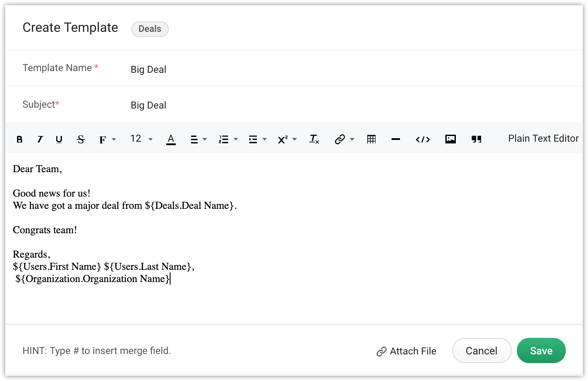The height and width of the screenshot is (381, 588).
Task: Pick a font color
Action: pos(171,139)
